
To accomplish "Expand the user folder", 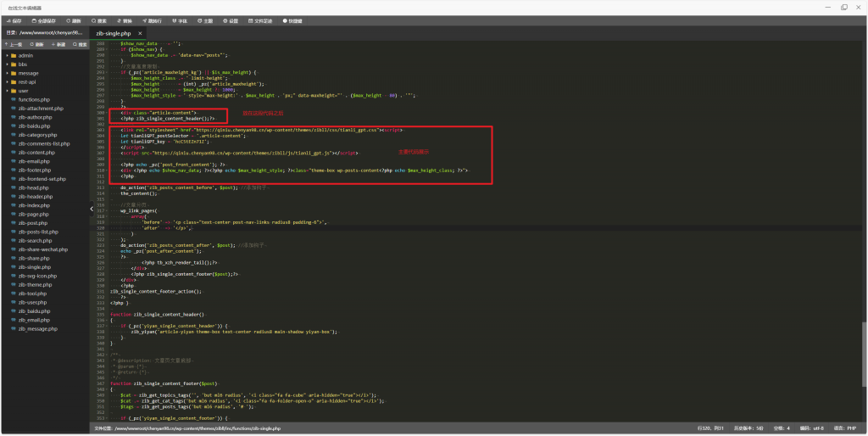I will coord(23,91).
